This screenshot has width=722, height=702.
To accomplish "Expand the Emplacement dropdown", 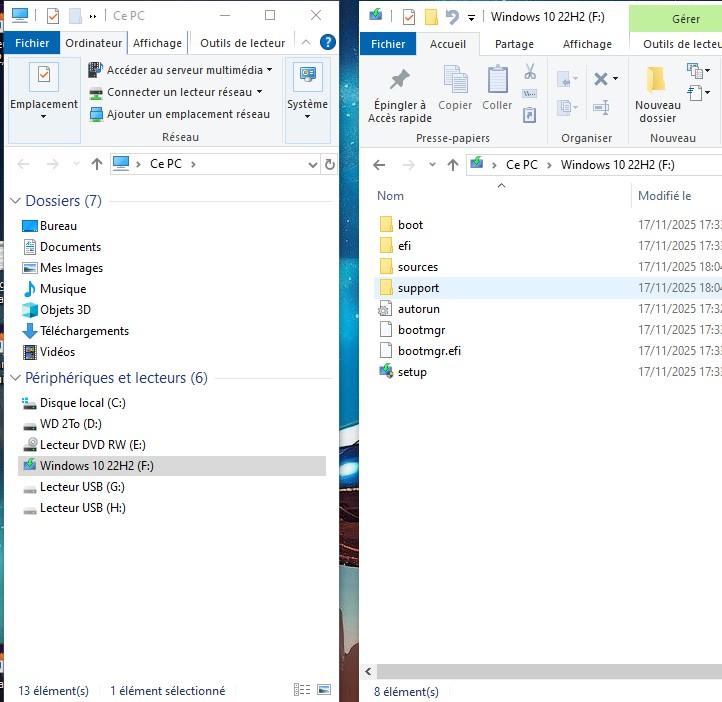I will pyautogui.click(x=43, y=117).
